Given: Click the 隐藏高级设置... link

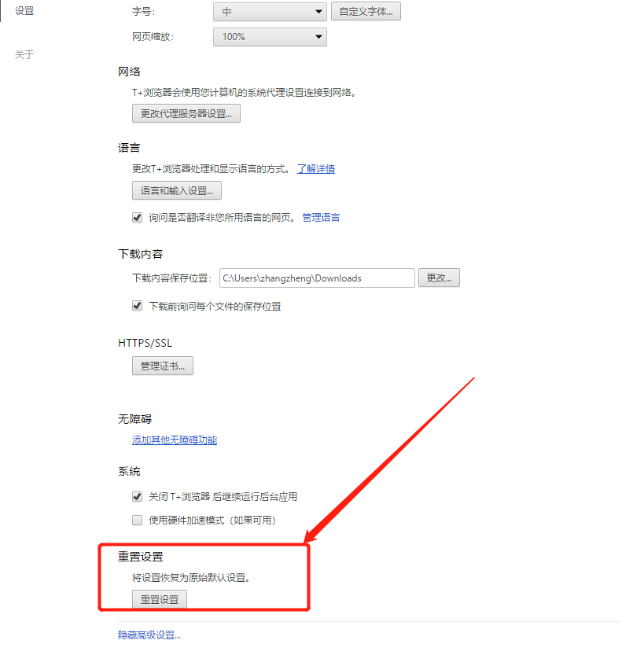Looking at the screenshot, I should pyautogui.click(x=149, y=635).
